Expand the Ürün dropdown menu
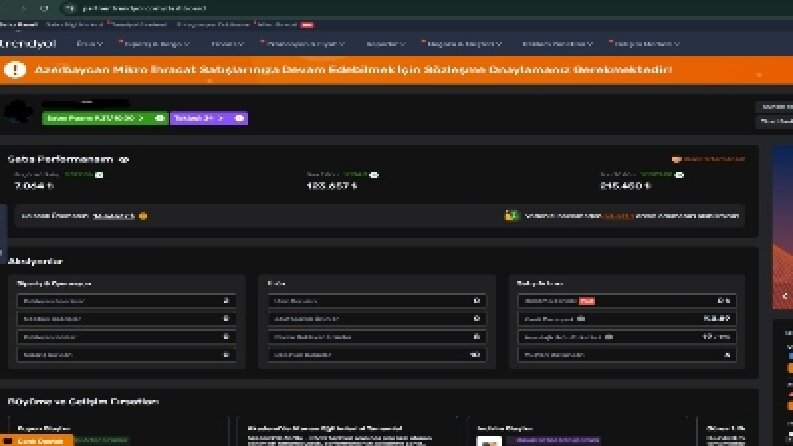The image size is (793, 446). click(90, 44)
